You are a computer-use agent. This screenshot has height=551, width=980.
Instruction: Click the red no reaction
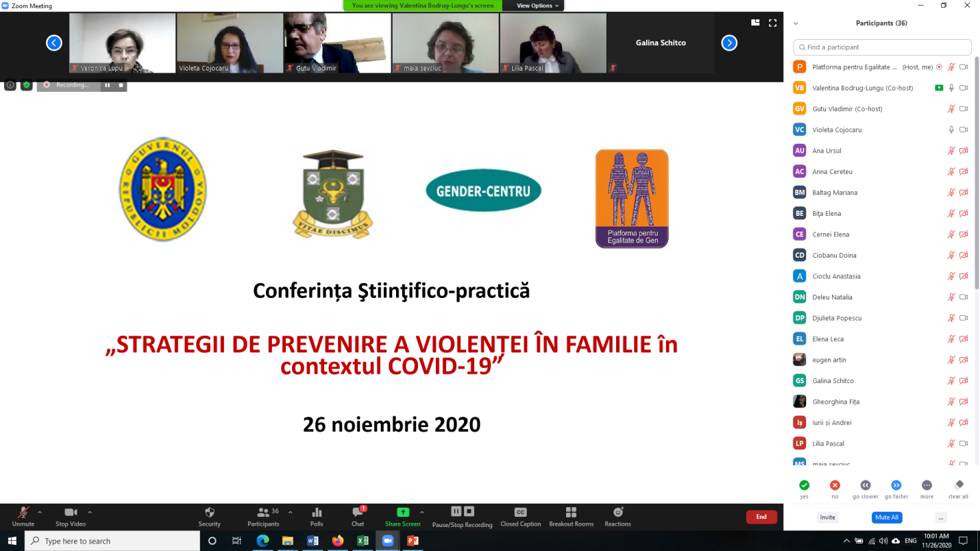click(835, 485)
